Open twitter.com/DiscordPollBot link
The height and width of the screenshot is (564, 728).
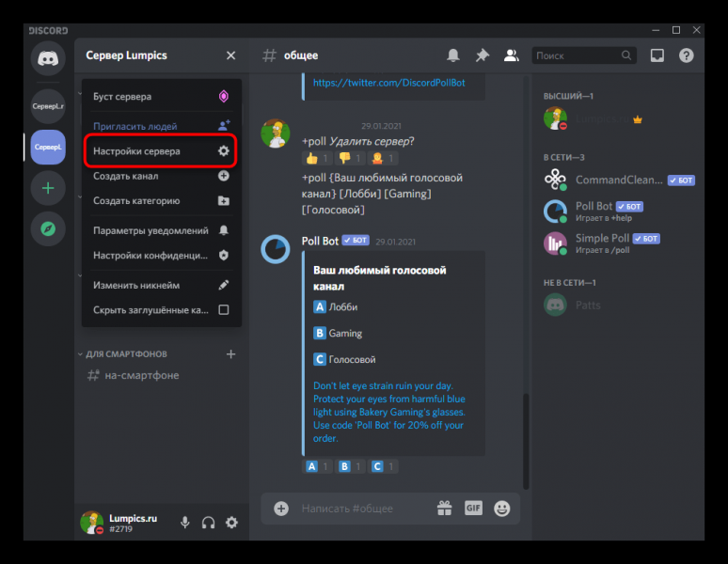point(389,83)
